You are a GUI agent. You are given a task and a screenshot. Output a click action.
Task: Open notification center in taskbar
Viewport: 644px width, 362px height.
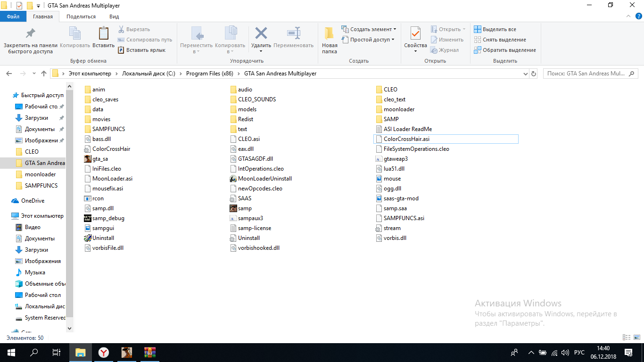[629, 353]
